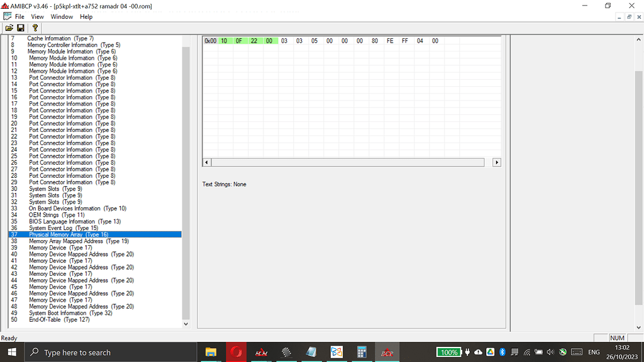
Task: Click down arrow of structure list scrollbar
Action: pos(186,324)
